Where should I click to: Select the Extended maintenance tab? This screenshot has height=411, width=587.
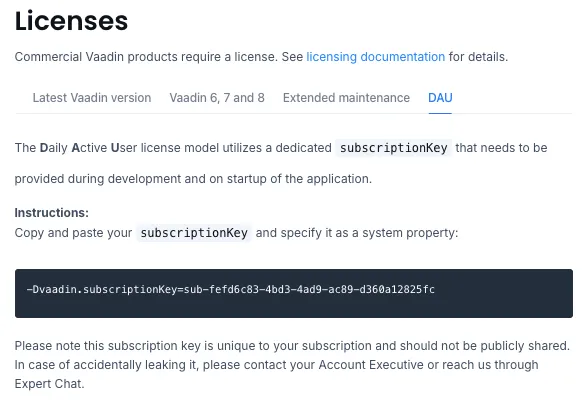pos(346,98)
